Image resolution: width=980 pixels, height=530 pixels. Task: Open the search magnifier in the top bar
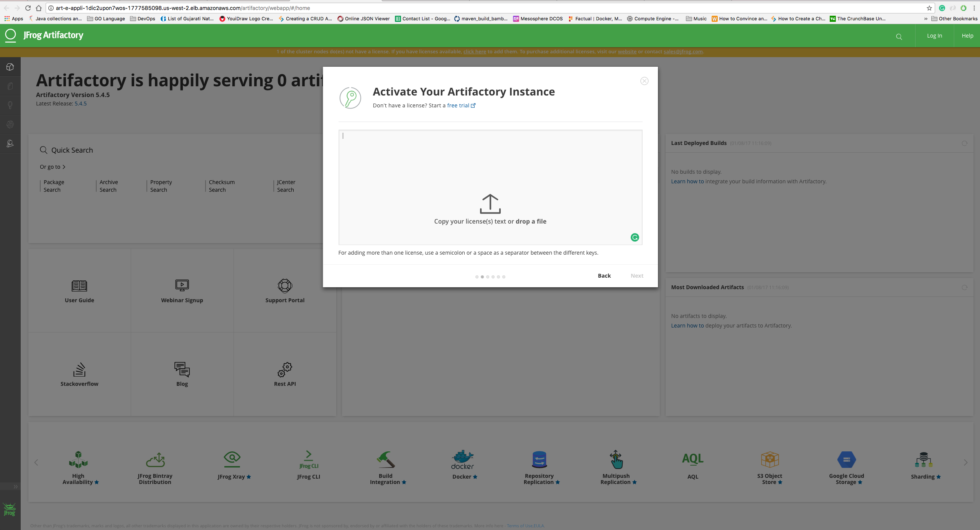point(899,36)
